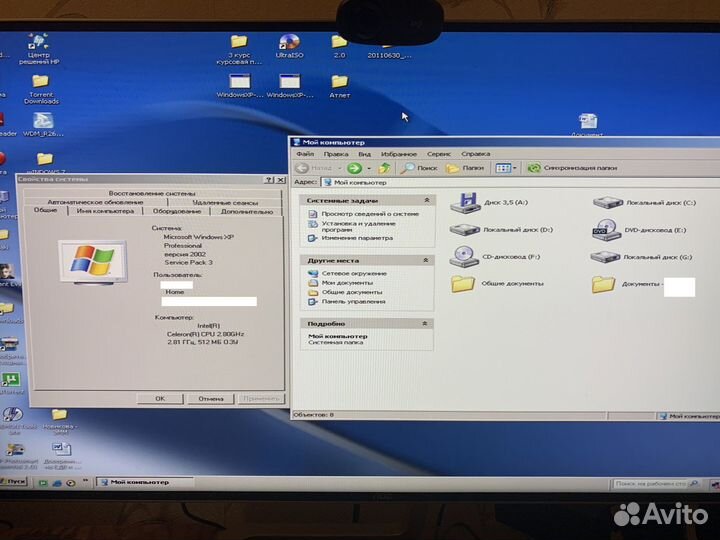The image size is (720, 540).
Task: Open the Файл menu
Action: 305,154
